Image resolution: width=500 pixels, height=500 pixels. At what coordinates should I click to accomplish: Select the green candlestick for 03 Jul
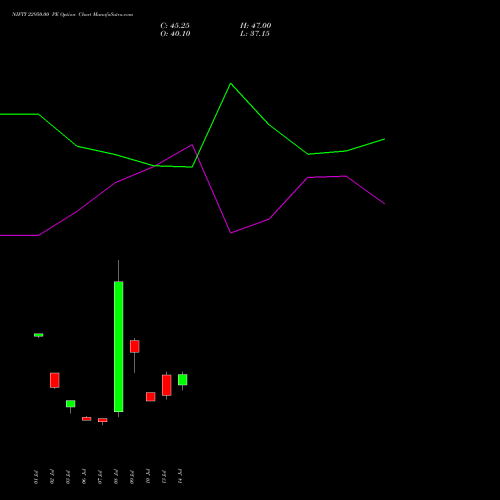click(x=71, y=404)
